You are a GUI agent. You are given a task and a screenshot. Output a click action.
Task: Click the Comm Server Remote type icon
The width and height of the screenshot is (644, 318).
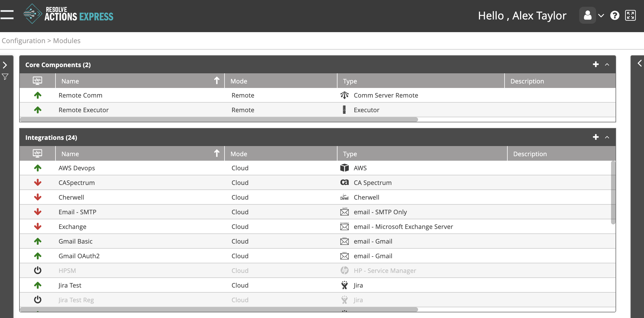click(x=345, y=95)
